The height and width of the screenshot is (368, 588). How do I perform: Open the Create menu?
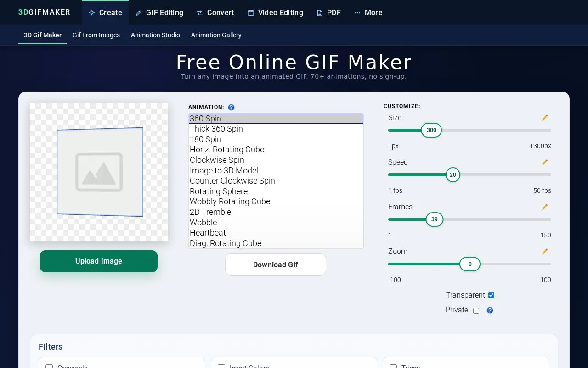[105, 12]
